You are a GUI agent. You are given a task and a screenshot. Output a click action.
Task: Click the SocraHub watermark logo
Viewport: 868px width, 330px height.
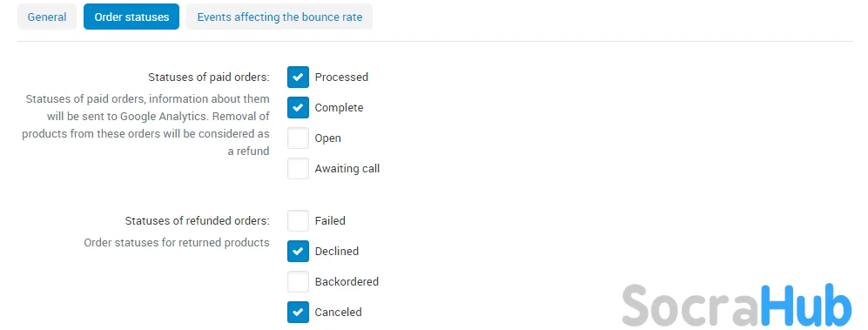click(737, 305)
